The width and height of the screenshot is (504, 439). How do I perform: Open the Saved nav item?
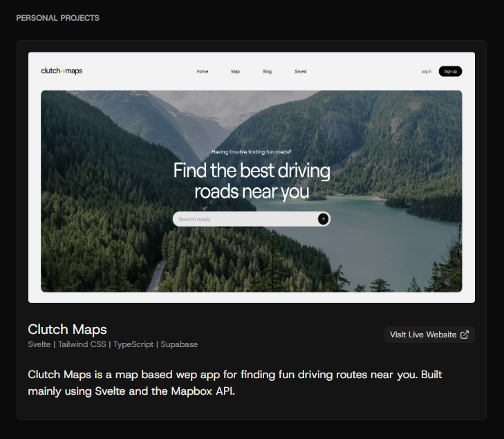point(301,71)
